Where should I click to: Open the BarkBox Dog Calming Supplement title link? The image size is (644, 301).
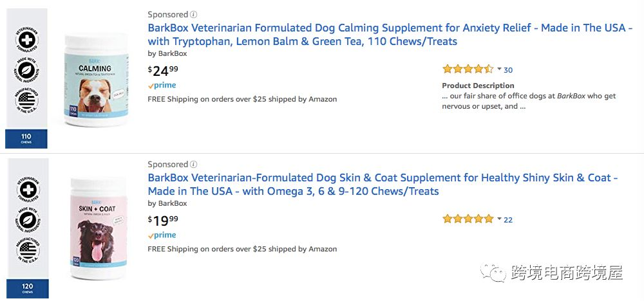[x=390, y=35]
